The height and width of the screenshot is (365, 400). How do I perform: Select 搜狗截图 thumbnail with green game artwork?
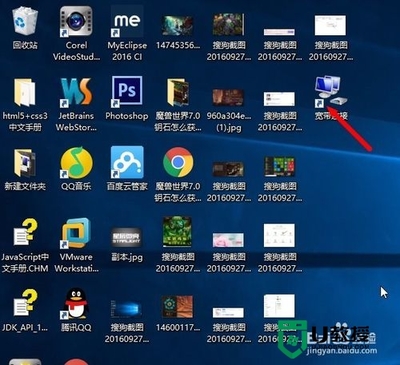point(178,232)
